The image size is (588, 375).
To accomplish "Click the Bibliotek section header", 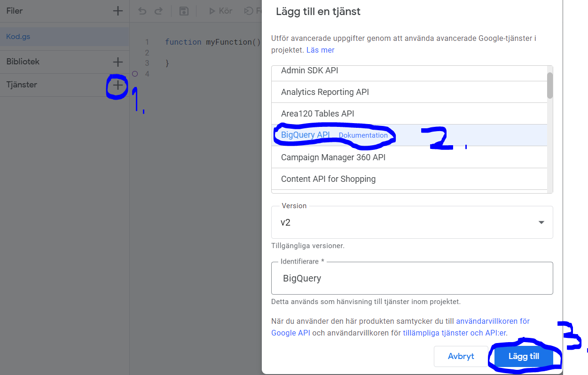I will point(23,62).
